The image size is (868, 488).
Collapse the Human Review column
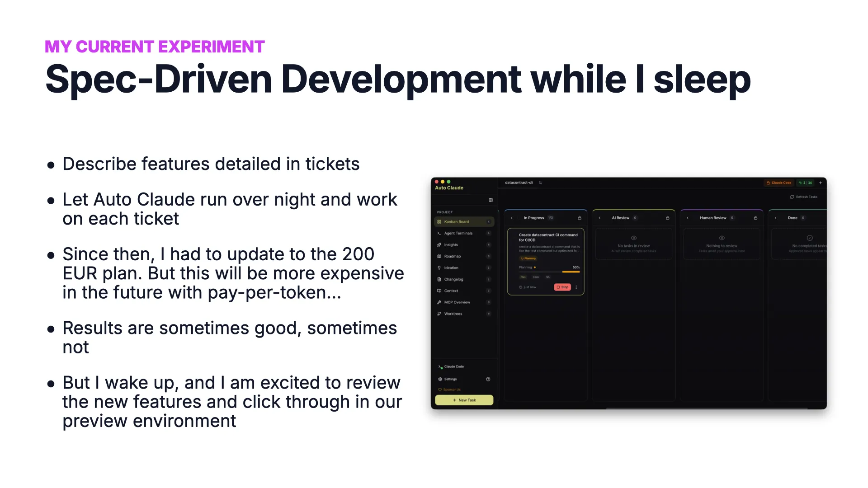[x=688, y=218]
